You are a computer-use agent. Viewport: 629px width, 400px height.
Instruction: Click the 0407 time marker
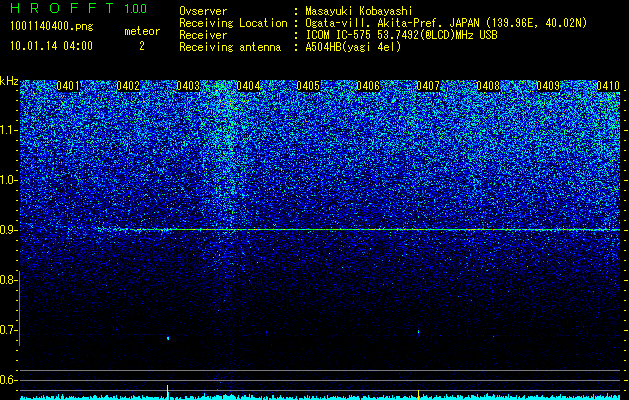click(x=428, y=86)
